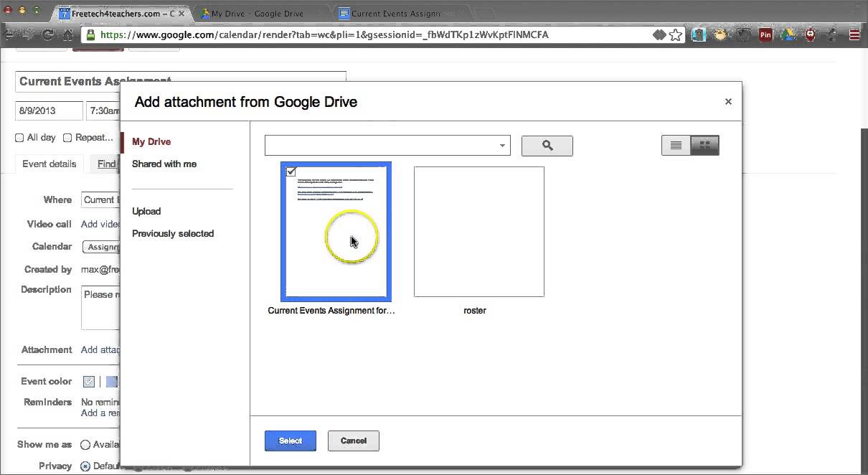Switch to My Drive - Google Drive tab

pyautogui.click(x=258, y=13)
